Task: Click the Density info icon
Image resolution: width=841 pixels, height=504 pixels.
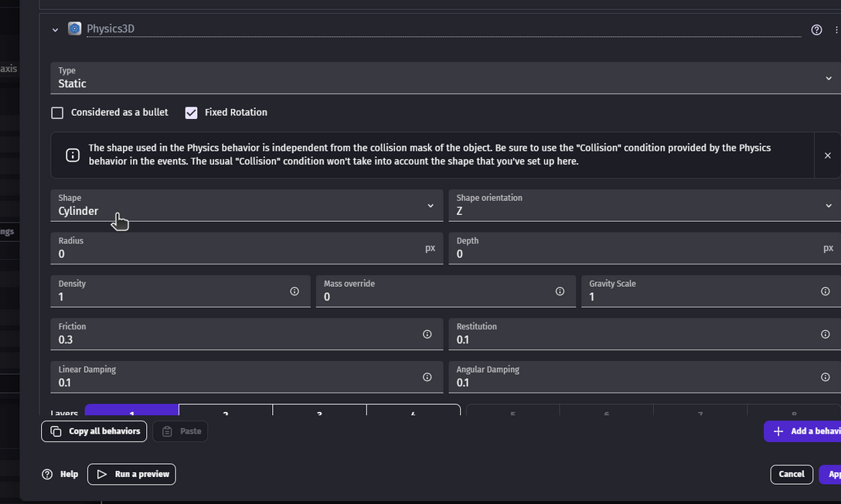Action: point(295,291)
